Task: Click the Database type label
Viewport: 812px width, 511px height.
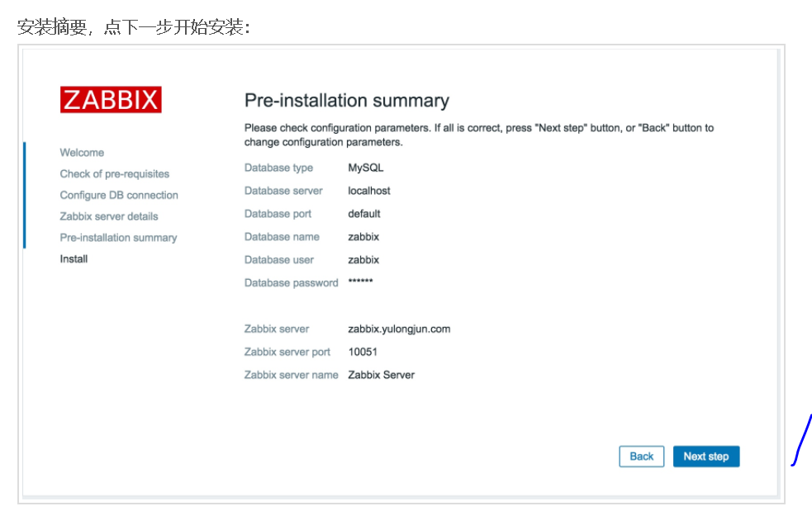Action: click(278, 168)
